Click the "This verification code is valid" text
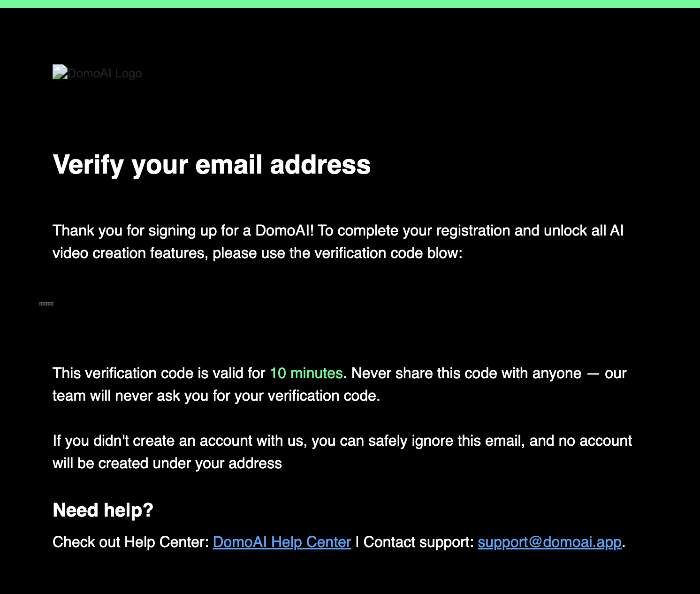 (159, 373)
